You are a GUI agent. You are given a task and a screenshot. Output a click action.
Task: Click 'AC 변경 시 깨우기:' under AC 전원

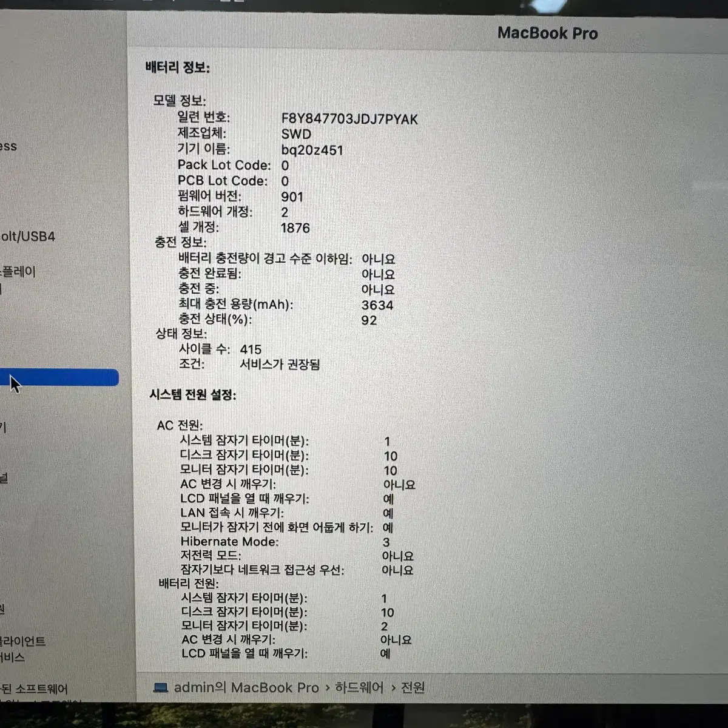[x=228, y=484]
